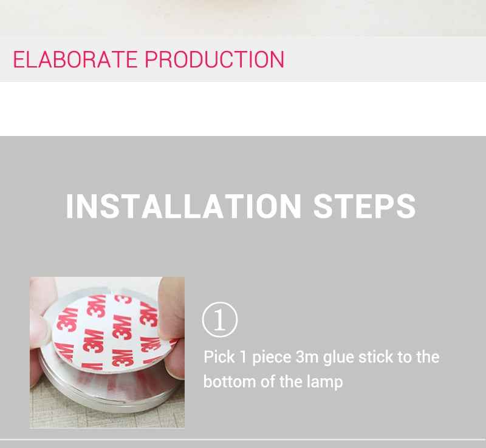
Task: Click the beige product image strip at top
Action: click(x=243, y=18)
